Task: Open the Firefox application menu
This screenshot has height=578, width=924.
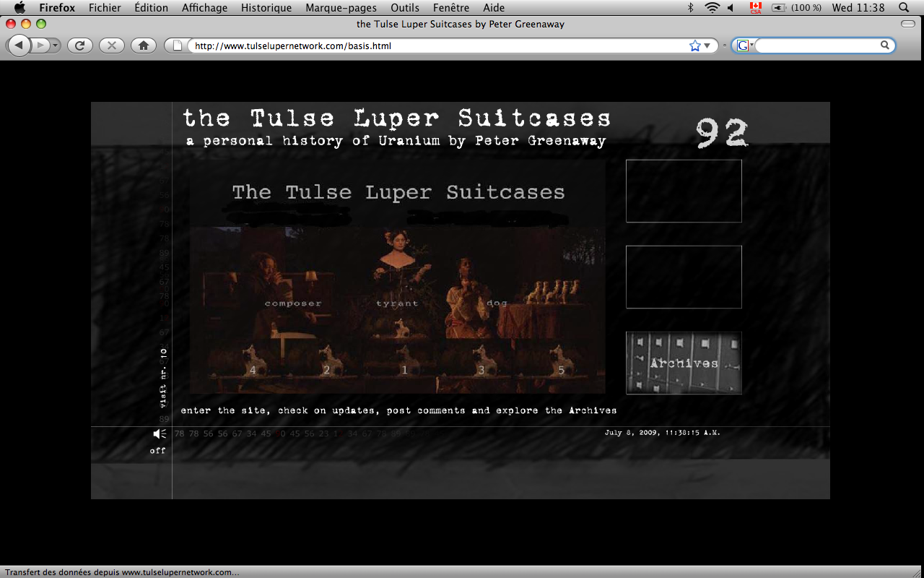Action: pyautogui.click(x=57, y=8)
